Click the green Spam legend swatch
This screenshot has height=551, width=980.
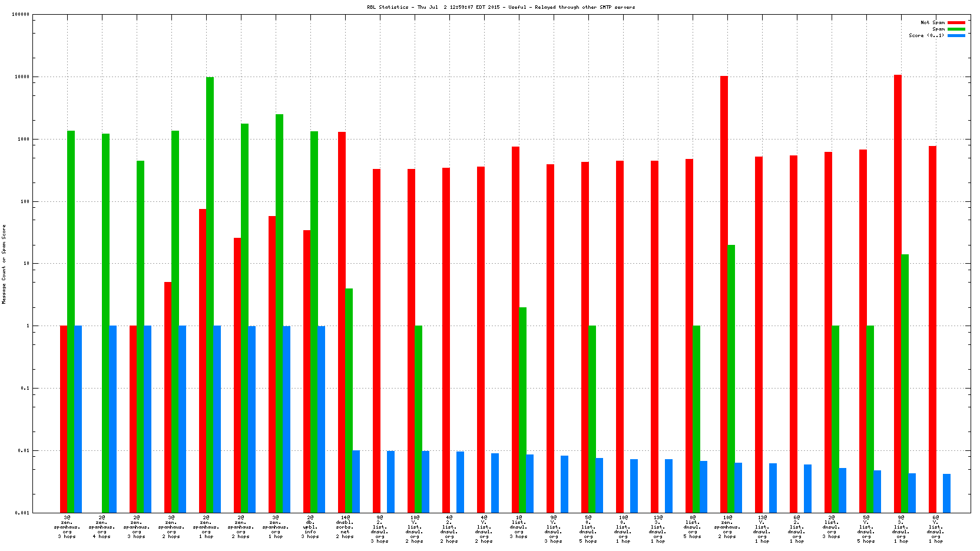pos(956,29)
